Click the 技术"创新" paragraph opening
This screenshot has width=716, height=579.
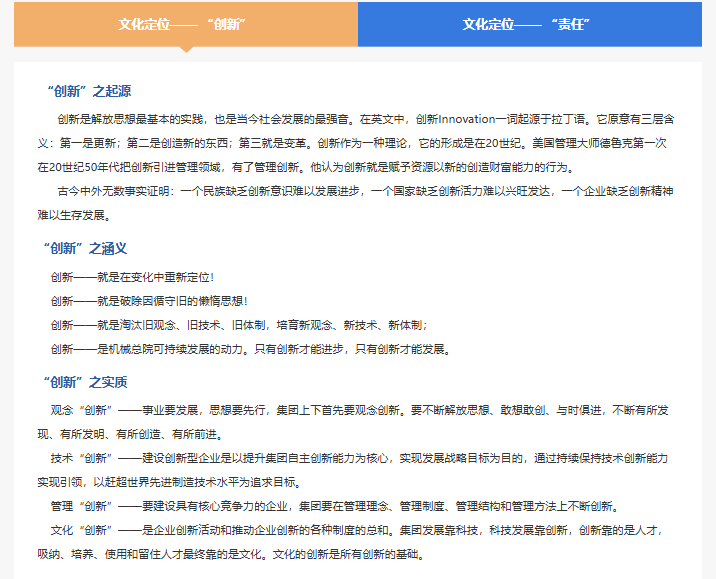pyautogui.click(x=84, y=458)
